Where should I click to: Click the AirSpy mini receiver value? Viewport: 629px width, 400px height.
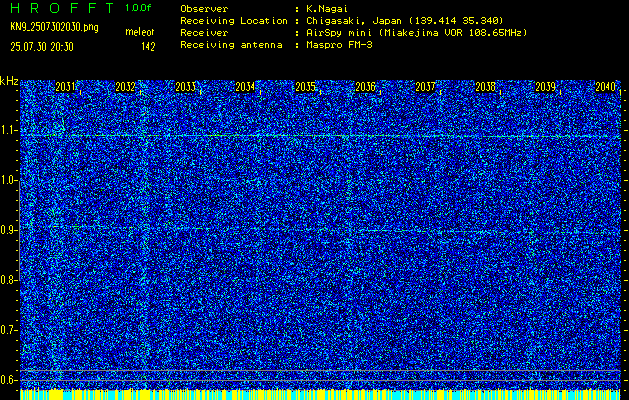tap(417, 33)
